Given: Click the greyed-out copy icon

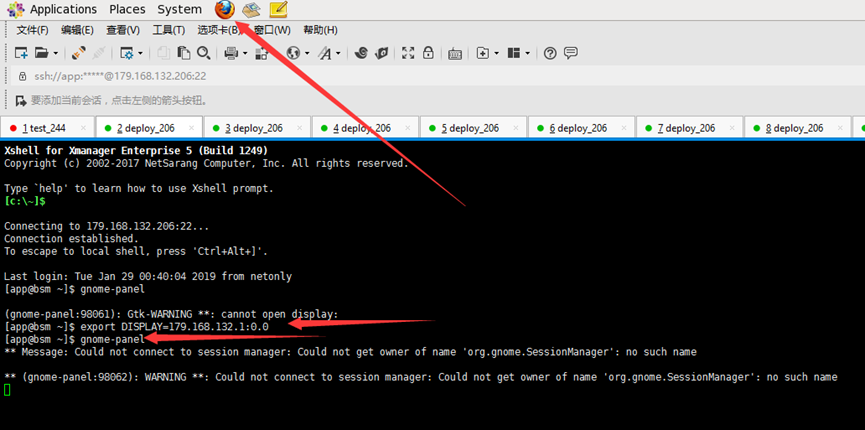Looking at the screenshot, I should point(163,53).
